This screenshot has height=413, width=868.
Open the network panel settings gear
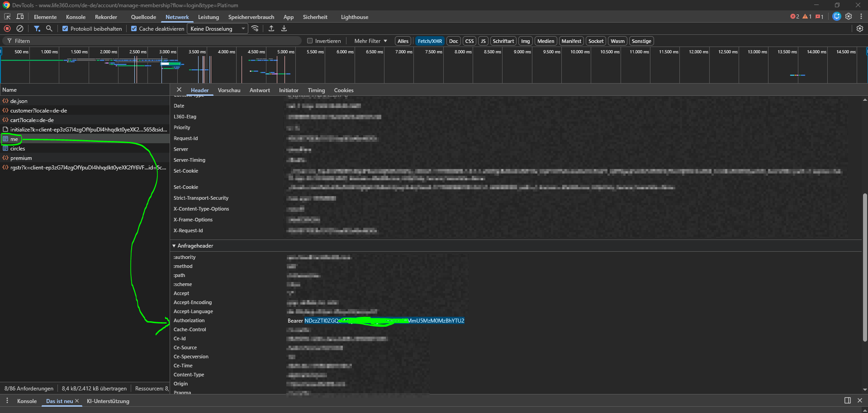[x=860, y=28]
